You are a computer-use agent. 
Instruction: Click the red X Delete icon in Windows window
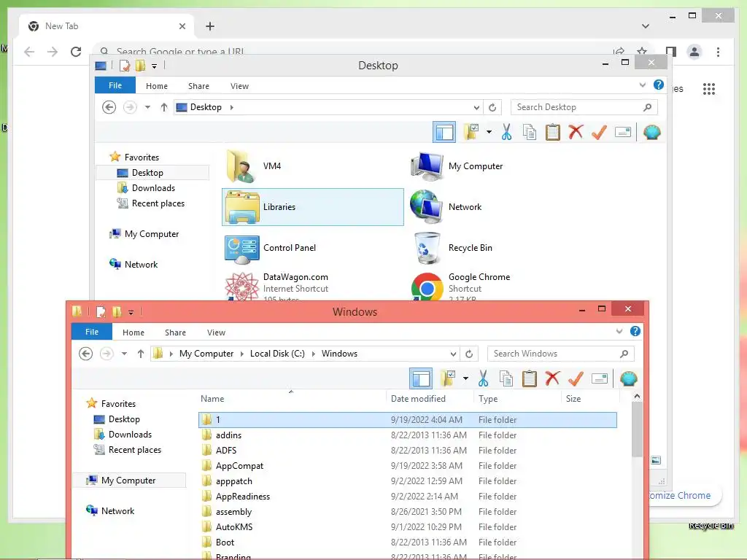pos(552,378)
